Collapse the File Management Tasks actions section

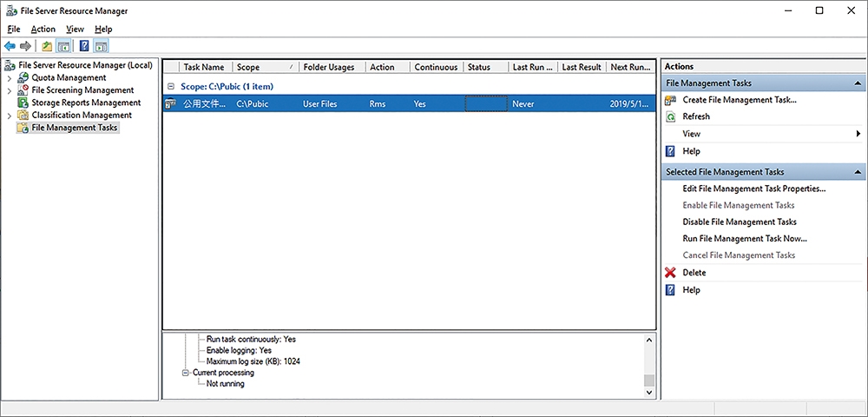(x=858, y=83)
